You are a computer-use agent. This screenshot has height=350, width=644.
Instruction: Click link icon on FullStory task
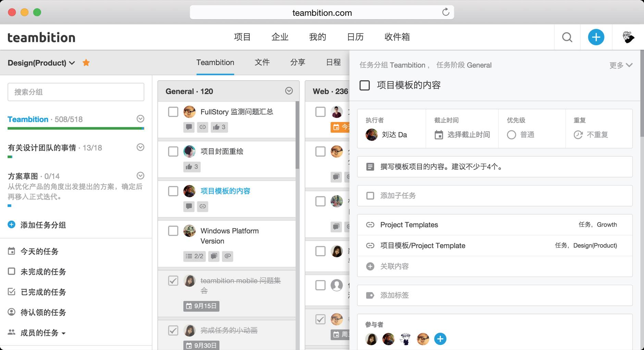pyautogui.click(x=202, y=127)
